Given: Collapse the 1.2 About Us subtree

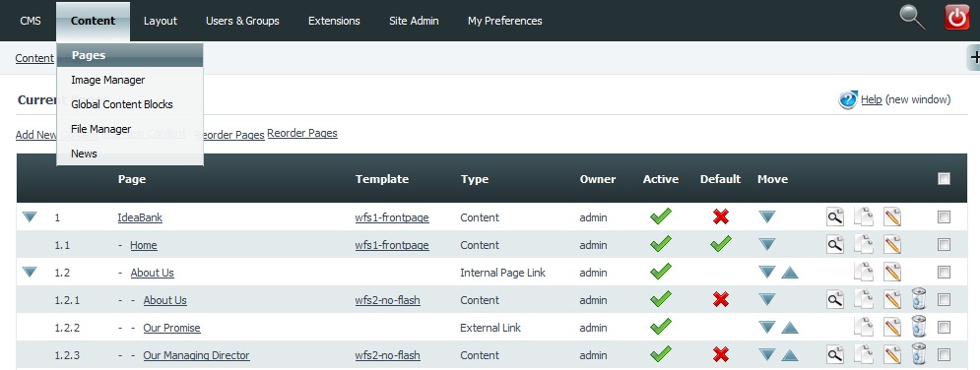Looking at the screenshot, I should 30,272.
